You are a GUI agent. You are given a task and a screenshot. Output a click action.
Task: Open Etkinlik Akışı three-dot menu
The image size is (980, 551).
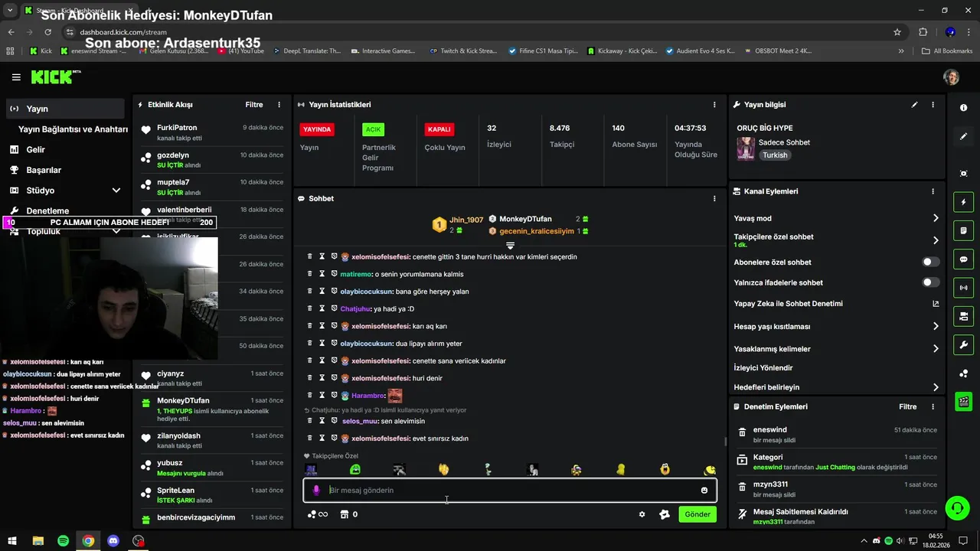tap(279, 105)
